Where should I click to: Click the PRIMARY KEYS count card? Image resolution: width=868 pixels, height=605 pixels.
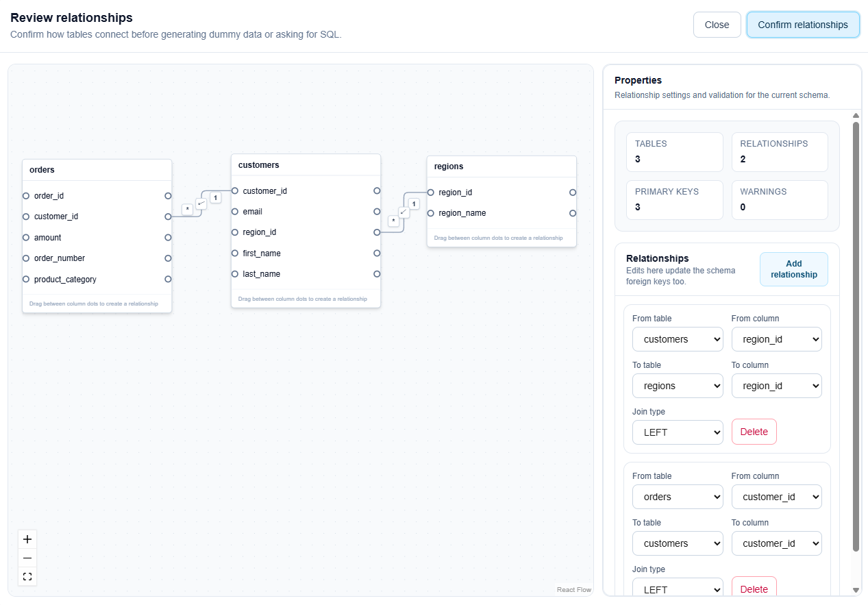[675, 200]
